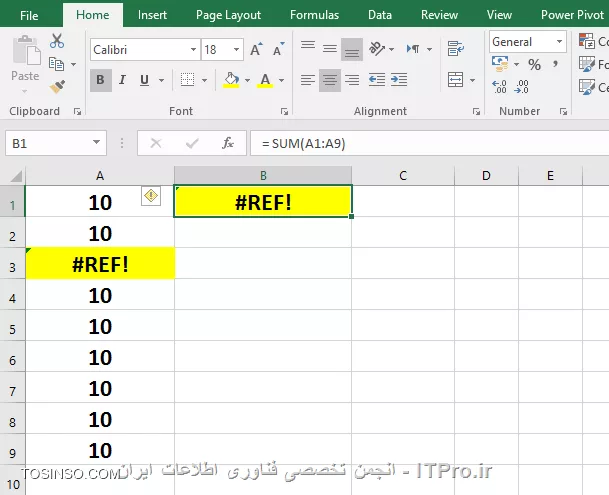
Task: Click Decrease Decimal icon
Action: pos(522,87)
